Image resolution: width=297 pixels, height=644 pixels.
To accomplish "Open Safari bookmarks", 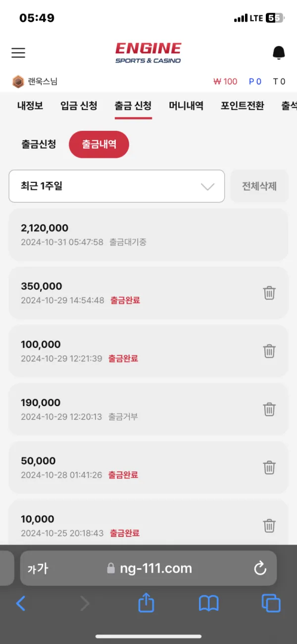I will (208, 603).
